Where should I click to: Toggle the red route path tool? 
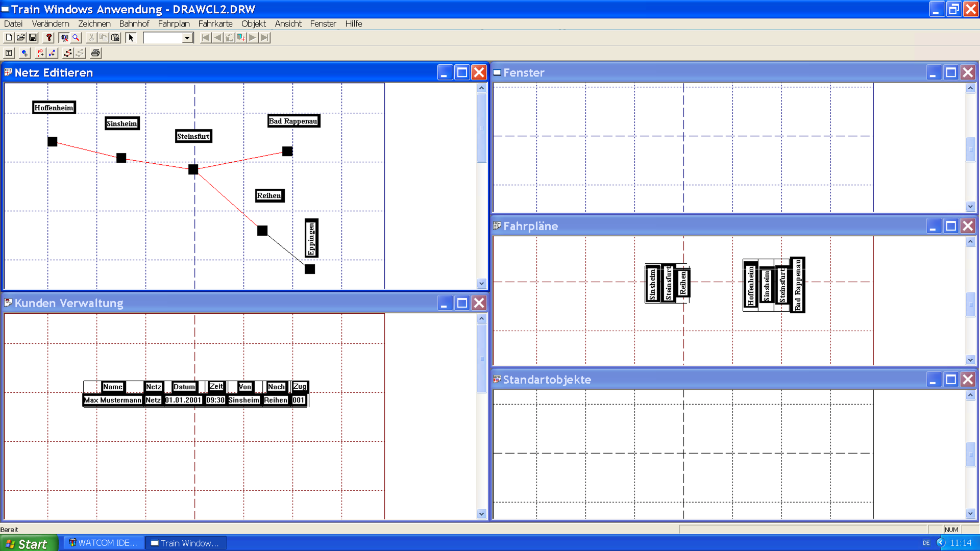pos(68,53)
